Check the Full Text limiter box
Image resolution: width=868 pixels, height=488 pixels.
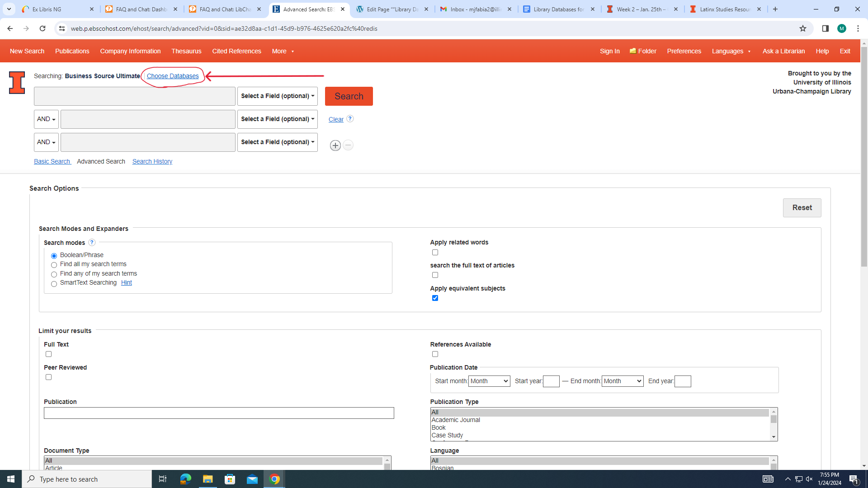point(48,354)
